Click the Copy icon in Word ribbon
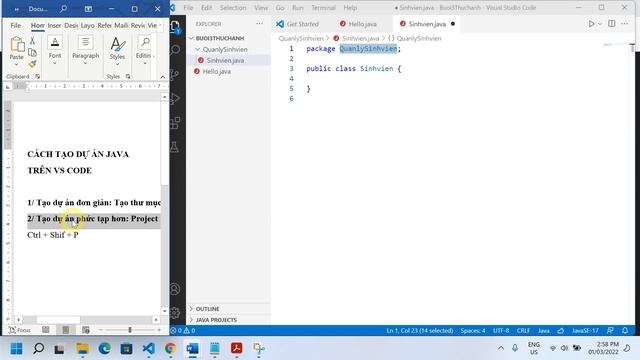 pyautogui.click(x=32, y=52)
